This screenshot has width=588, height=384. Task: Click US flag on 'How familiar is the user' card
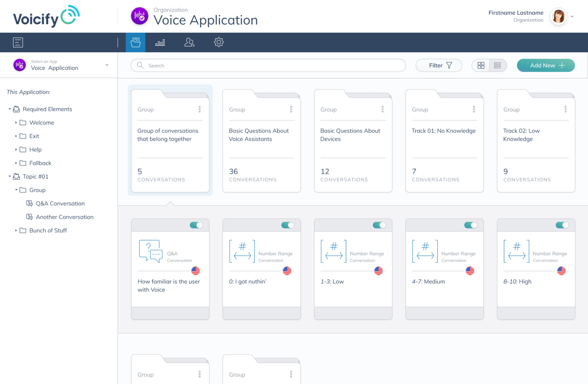point(196,271)
